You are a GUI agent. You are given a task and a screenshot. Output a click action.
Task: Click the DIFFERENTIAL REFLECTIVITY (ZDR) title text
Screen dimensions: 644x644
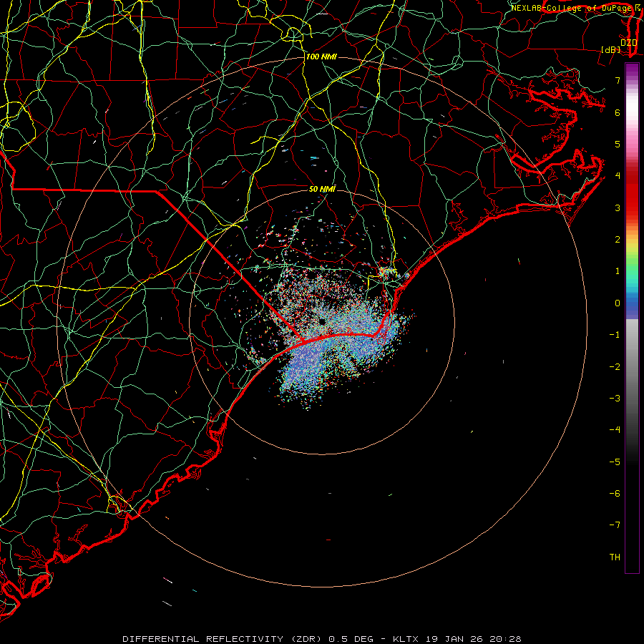[x=223, y=639]
